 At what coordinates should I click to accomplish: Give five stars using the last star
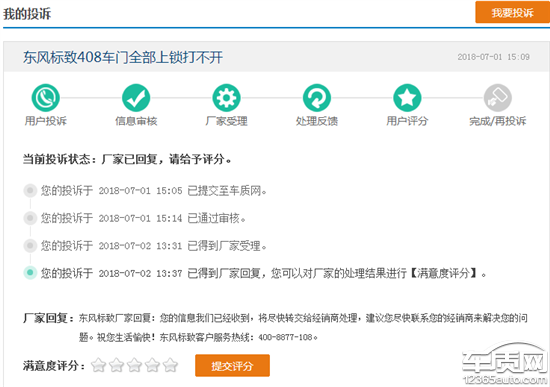click(x=170, y=365)
